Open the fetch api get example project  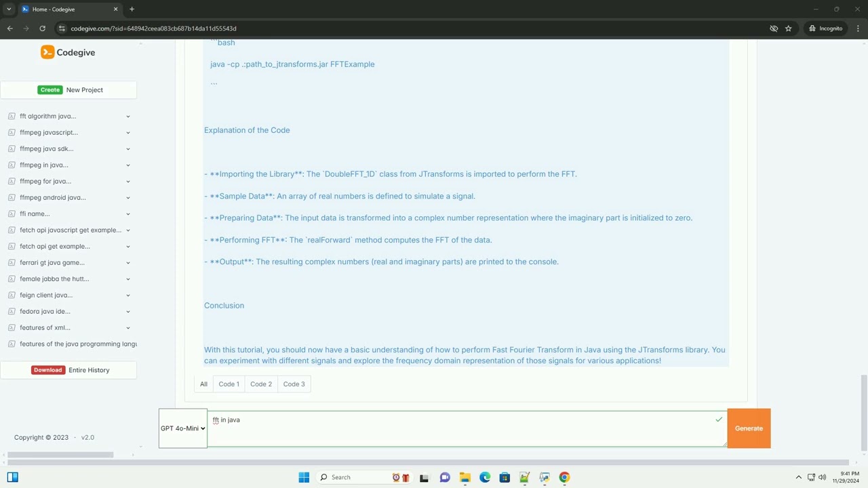pyautogui.click(x=55, y=246)
